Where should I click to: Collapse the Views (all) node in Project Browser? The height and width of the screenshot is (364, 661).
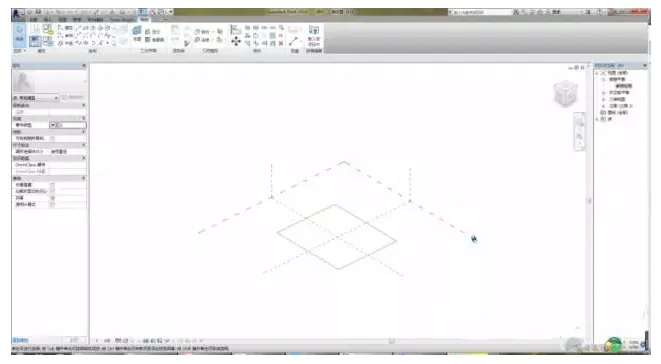tap(598, 73)
